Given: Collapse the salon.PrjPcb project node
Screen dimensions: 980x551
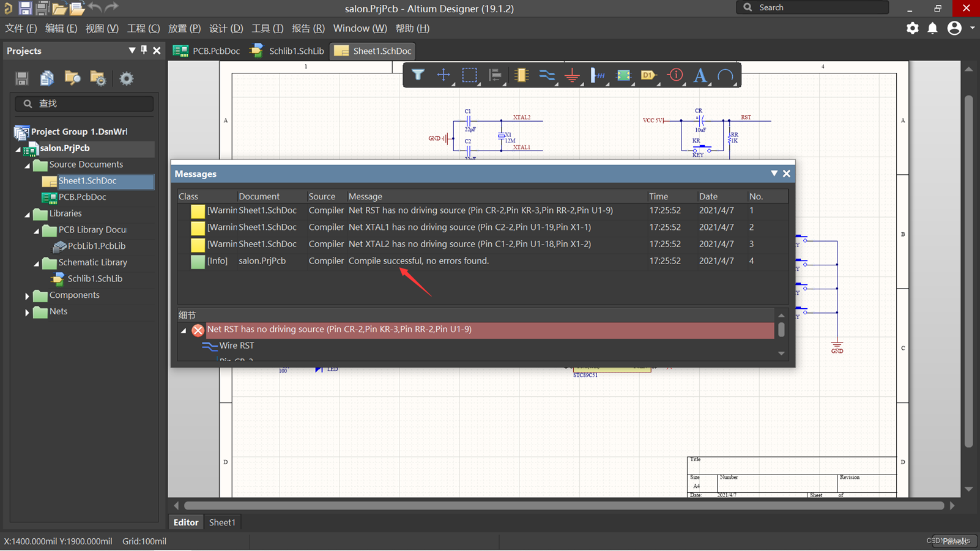Looking at the screenshot, I should [18, 149].
